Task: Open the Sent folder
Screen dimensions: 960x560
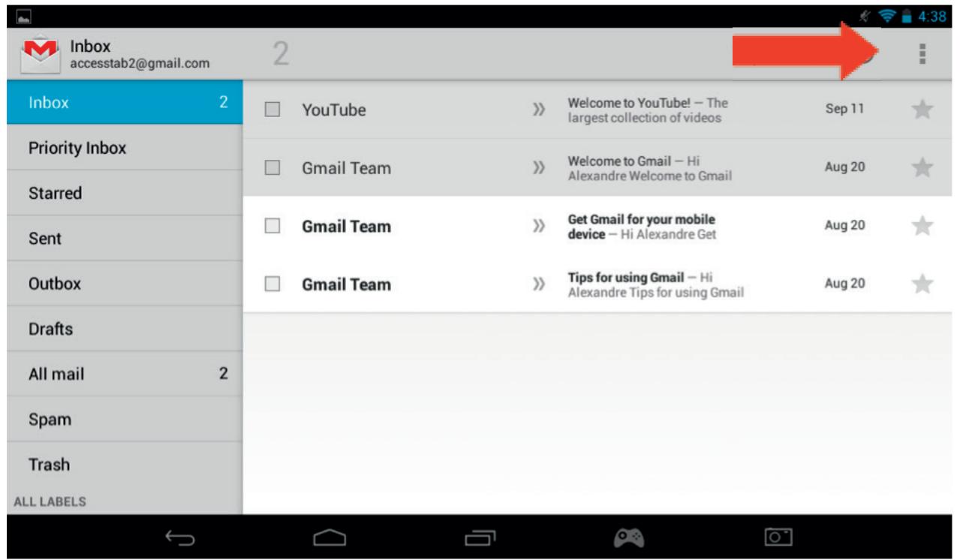Action: [124, 239]
